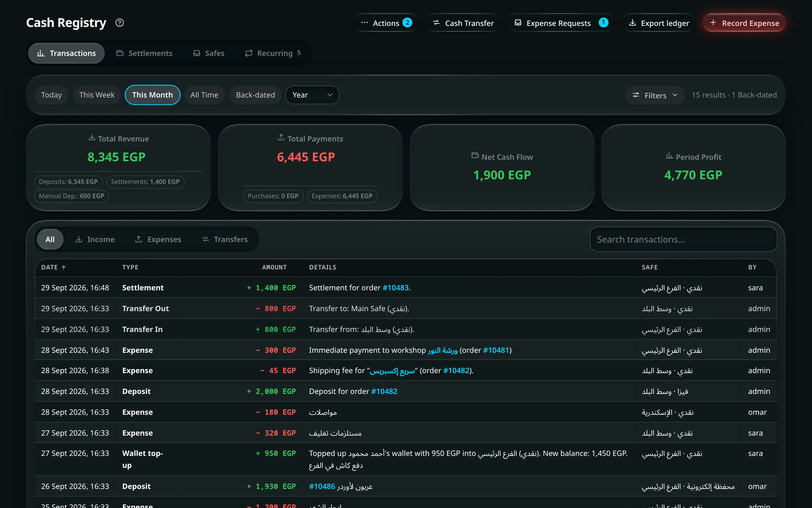The image size is (812, 508).
Task: Switch to the Safes tab
Action: (208, 53)
